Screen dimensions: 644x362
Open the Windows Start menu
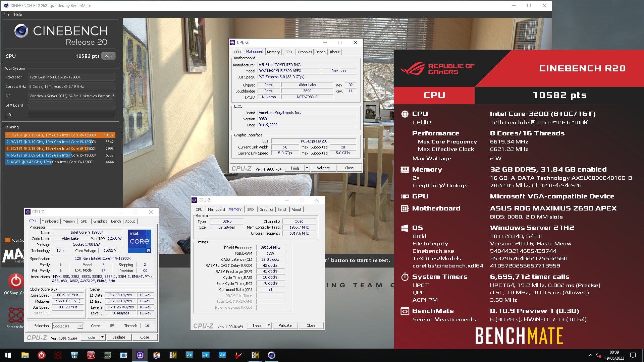(8, 355)
